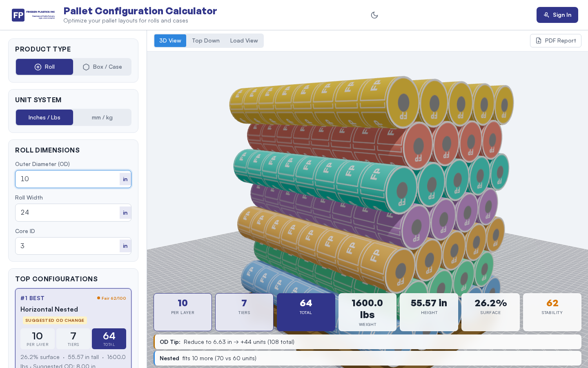
Task: Click the 'in' unit badge beside Outer Diameter
Action: click(125, 179)
